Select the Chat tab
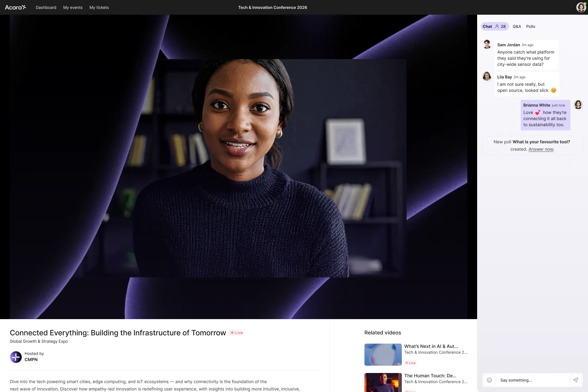Viewport: 588px width, 392px height. [x=487, y=26]
